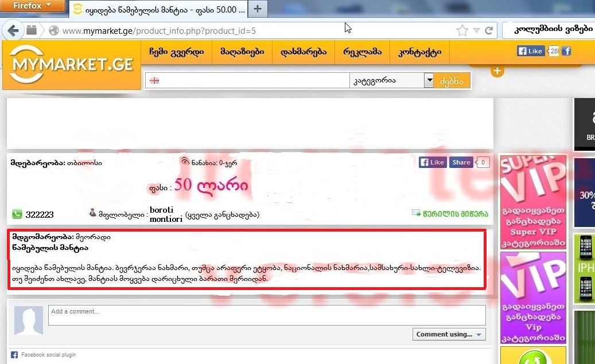Click the green refresh icon banner
Screen dimensions: 595x364
(533, 355)
